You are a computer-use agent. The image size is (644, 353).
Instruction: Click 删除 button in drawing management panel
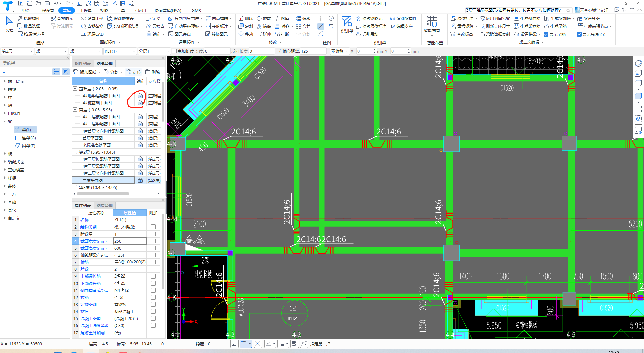152,72
